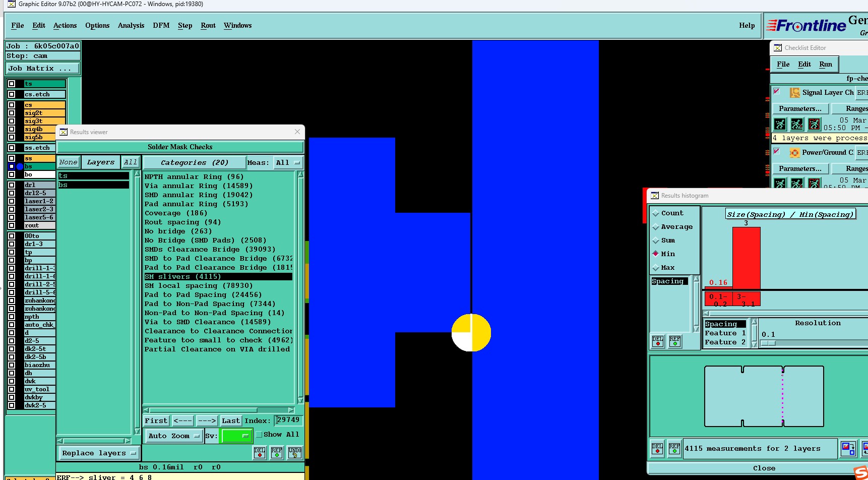
Task: Click the REF icon under the Spacing list
Action: (674, 341)
